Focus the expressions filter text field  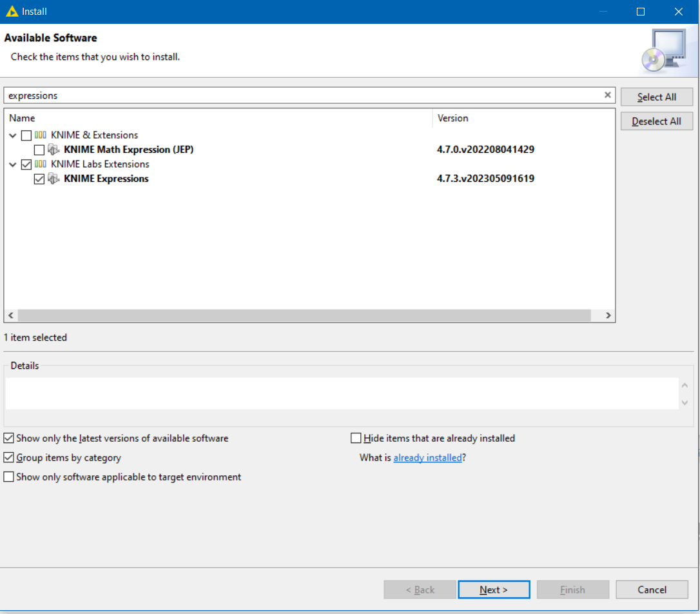coord(304,95)
